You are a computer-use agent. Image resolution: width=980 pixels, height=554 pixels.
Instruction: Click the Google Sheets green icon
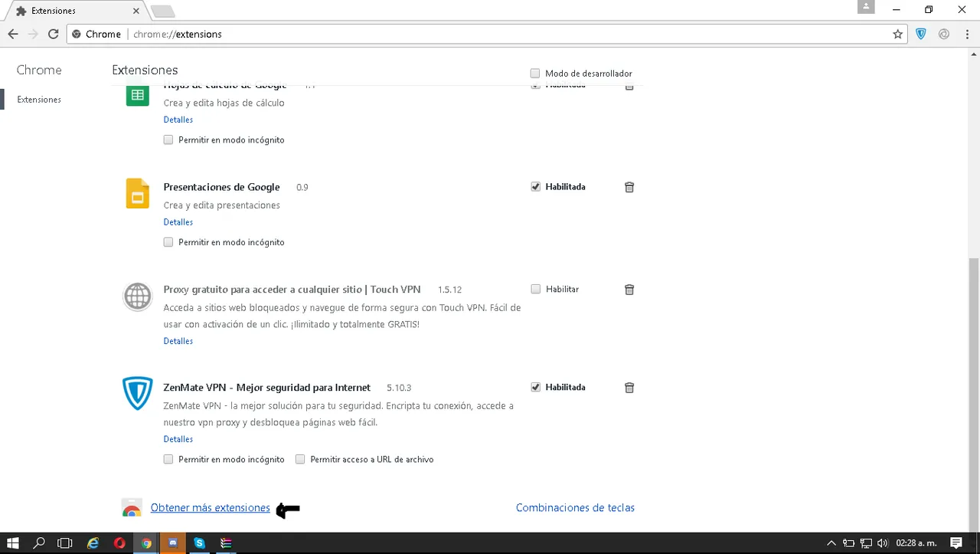[138, 95]
